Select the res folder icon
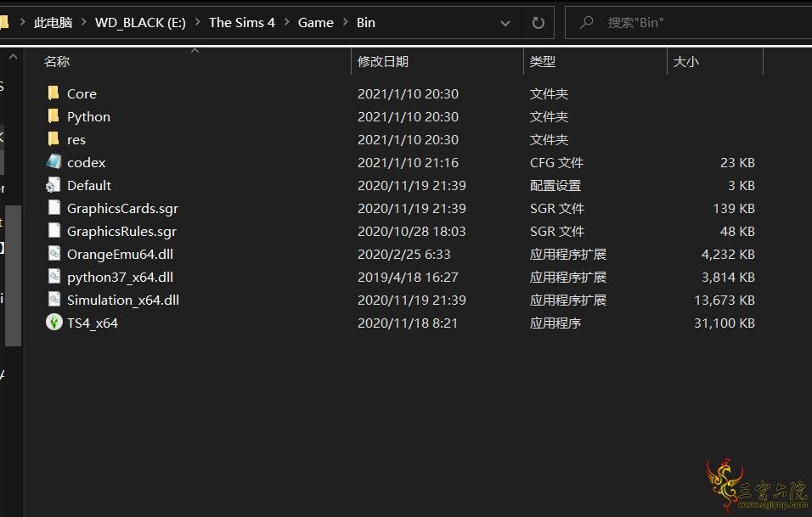 pyautogui.click(x=54, y=138)
